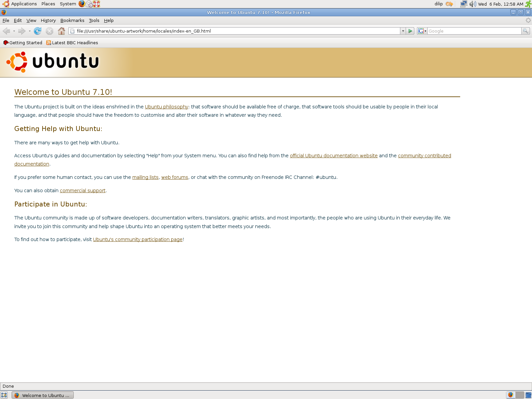The image size is (532, 399).
Task: Reload the current page
Action: coord(37,31)
